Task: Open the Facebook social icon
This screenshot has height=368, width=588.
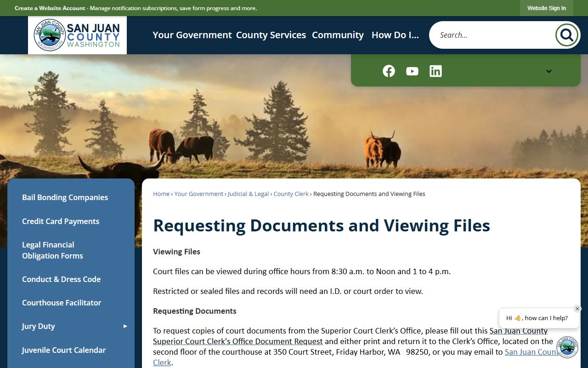Action: tap(389, 71)
